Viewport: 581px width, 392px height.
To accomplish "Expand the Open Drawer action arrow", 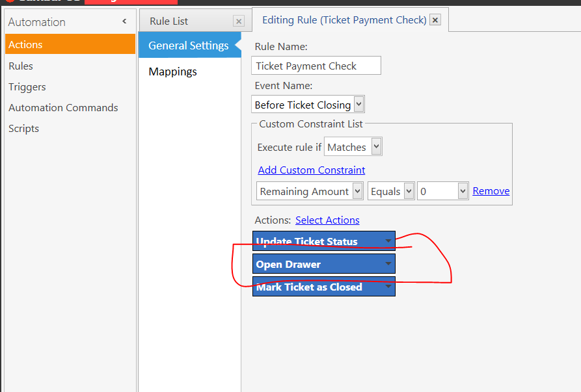I will click(388, 264).
